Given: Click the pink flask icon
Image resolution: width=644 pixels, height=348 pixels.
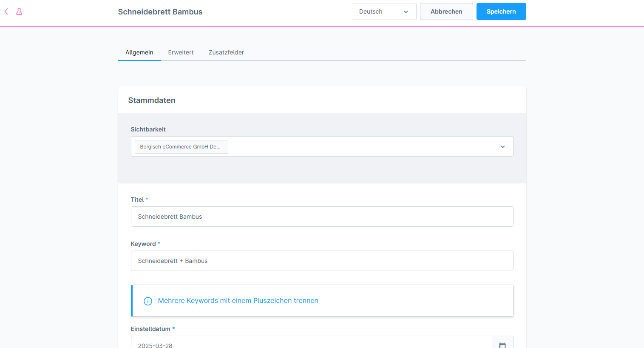Looking at the screenshot, I should tap(19, 11).
